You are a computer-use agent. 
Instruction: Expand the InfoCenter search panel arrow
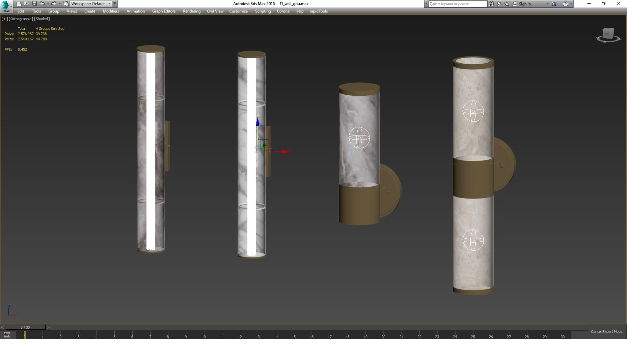click(426, 4)
